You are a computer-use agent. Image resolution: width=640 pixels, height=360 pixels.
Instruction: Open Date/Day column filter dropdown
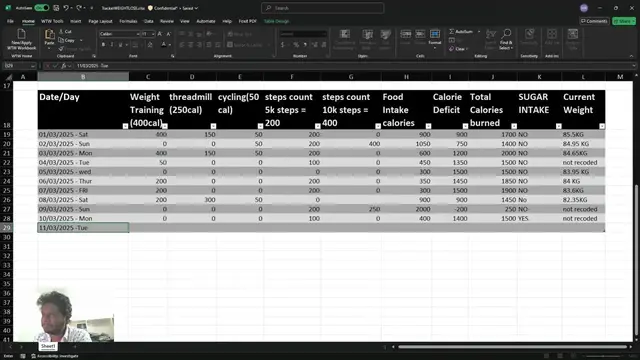125,126
